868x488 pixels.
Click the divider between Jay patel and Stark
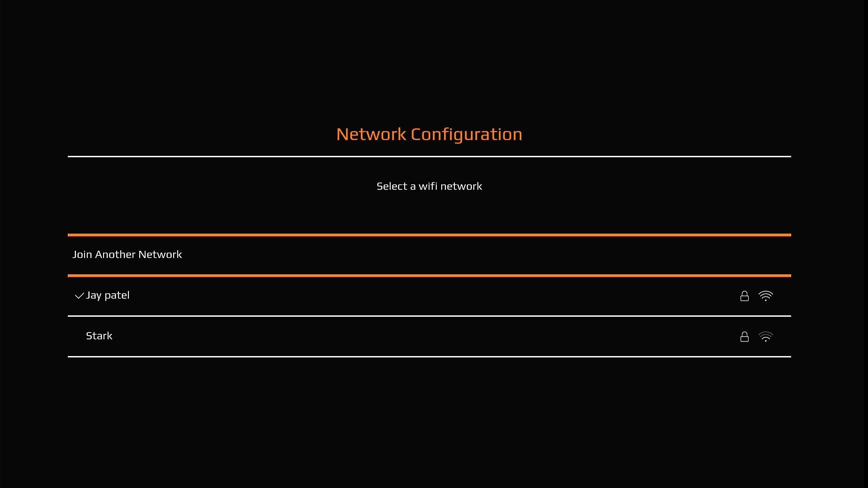(429, 316)
